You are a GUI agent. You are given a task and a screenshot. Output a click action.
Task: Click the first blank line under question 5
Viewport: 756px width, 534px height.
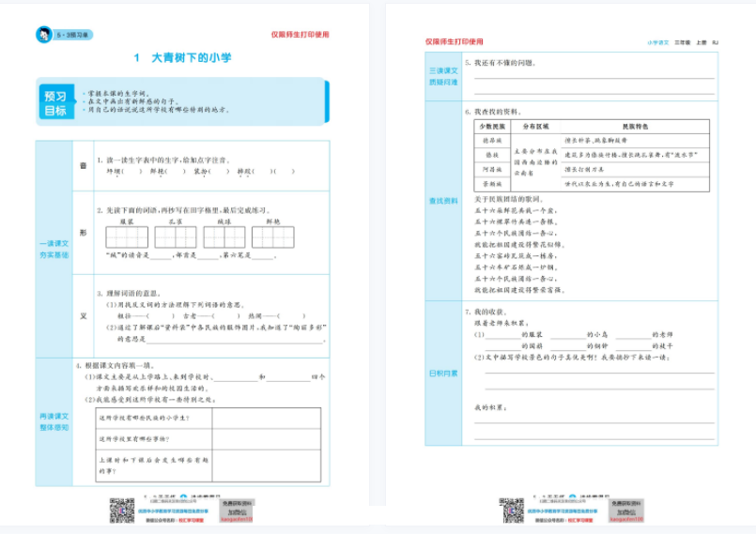(x=594, y=77)
